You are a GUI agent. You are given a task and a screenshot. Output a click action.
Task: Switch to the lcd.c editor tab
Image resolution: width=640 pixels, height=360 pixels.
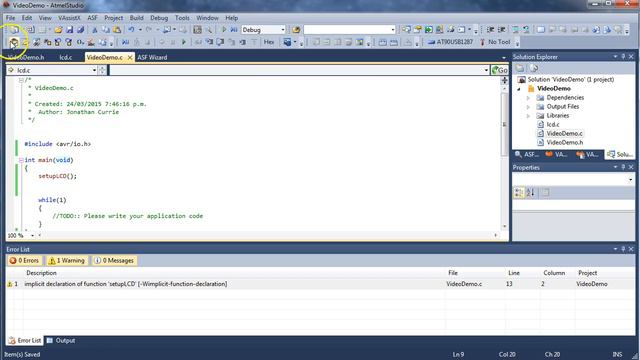pos(66,58)
